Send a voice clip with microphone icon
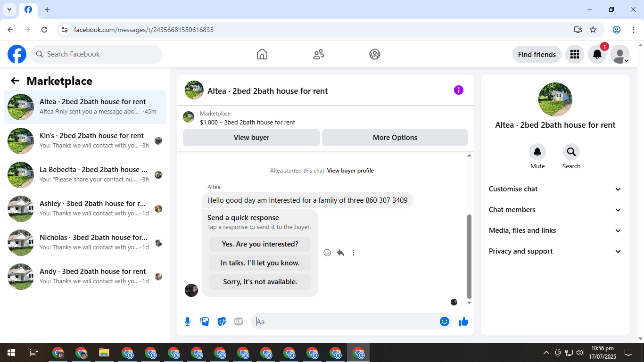This screenshot has width=644, height=362. pos(188,321)
